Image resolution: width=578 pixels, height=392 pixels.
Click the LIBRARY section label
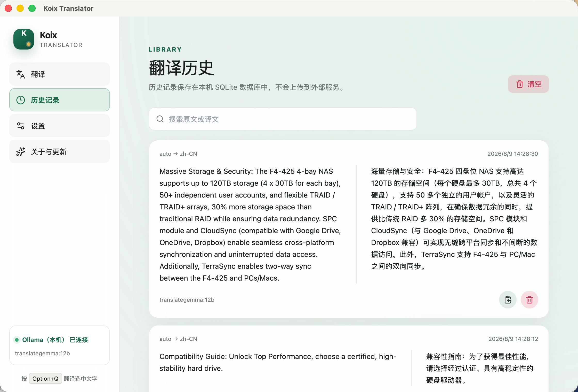[165, 50]
